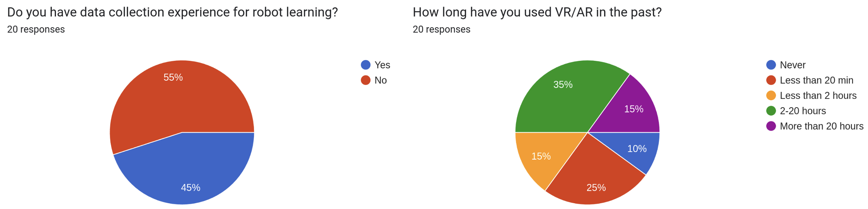Select the No legend label

coord(381,80)
